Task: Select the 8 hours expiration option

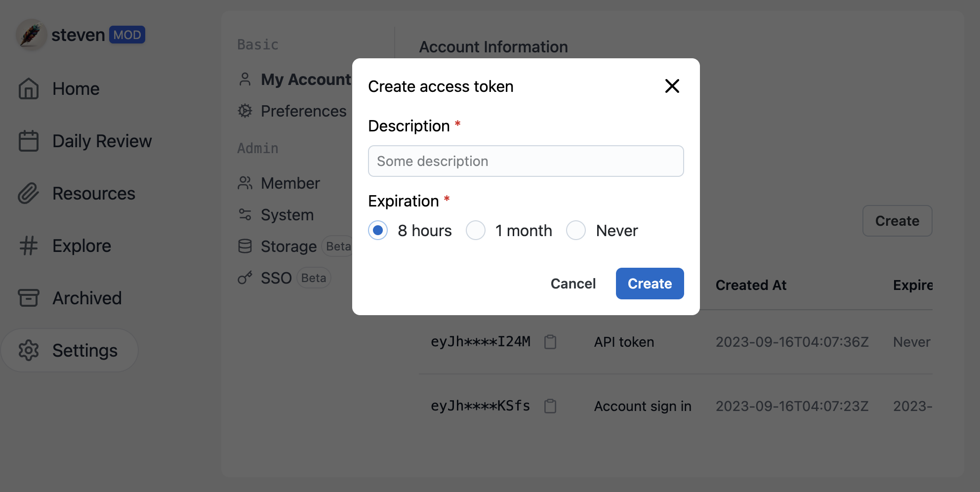Action: click(378, 231)
